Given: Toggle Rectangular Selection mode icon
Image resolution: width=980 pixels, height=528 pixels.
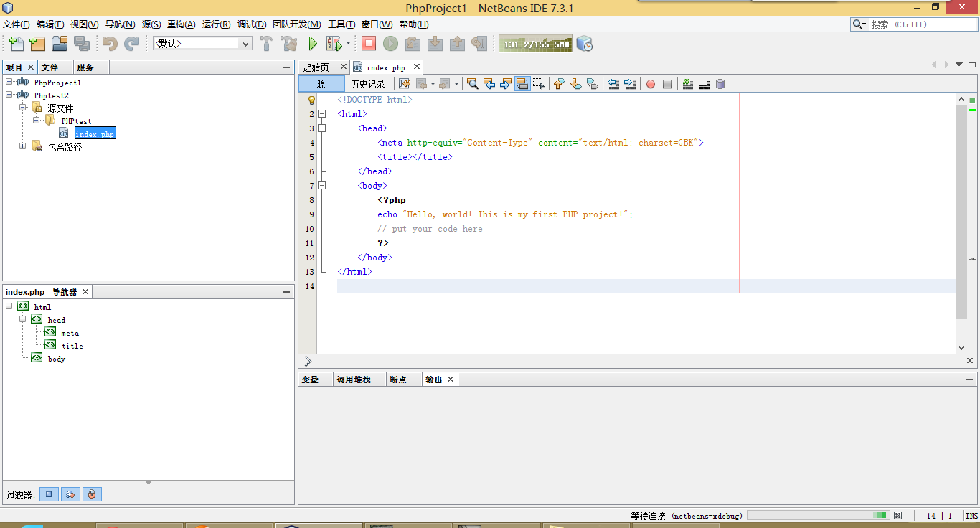Looking at the screenshot, I should tap(540, 84).
